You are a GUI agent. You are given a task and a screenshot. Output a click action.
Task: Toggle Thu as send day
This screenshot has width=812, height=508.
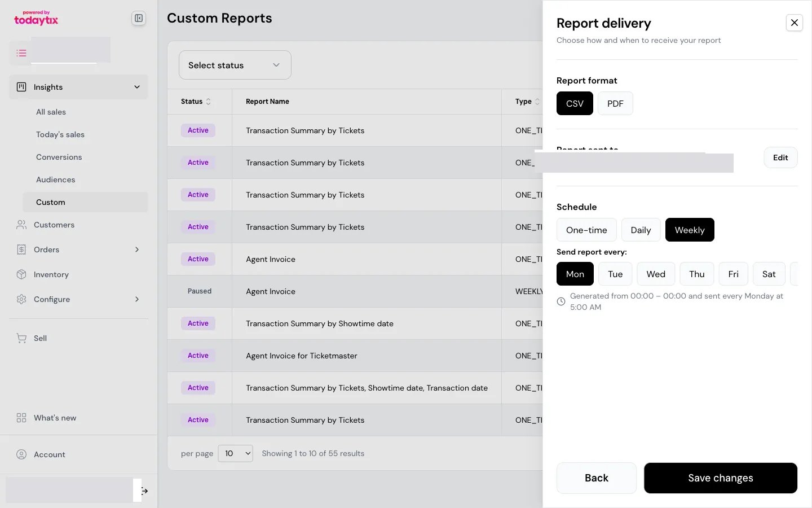tap(697, 274)
